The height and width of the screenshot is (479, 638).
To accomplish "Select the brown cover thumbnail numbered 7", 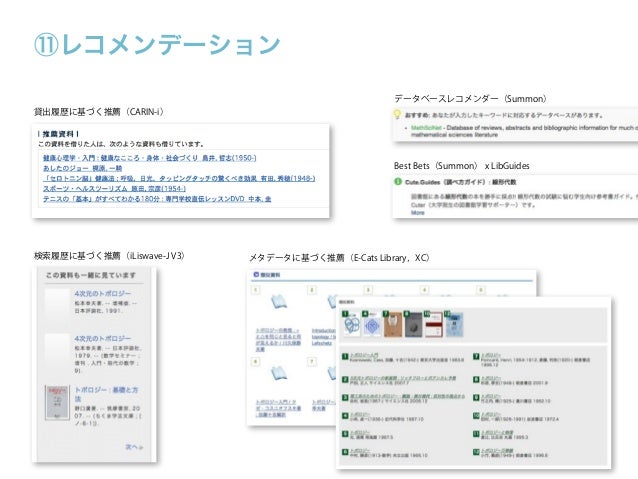I will [393, 325].
